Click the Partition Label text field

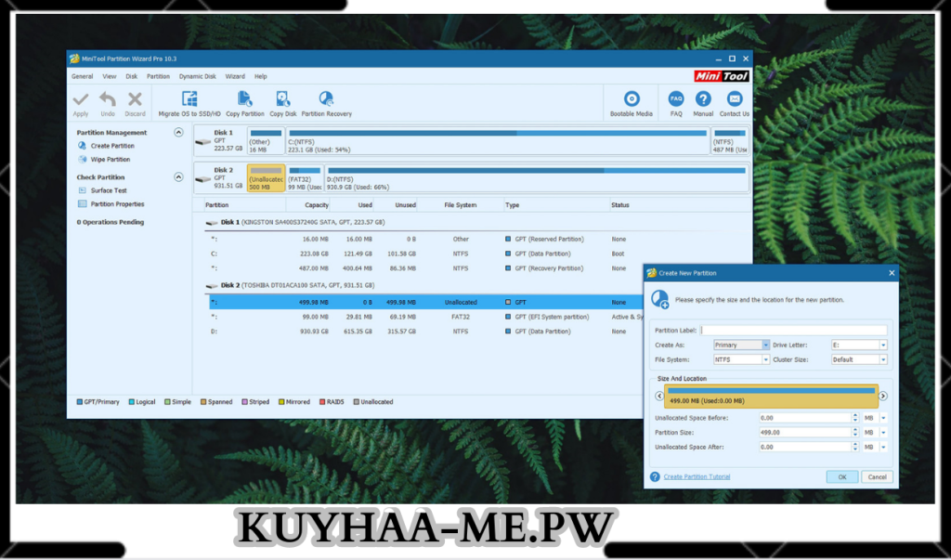pyautogui.click(x=794, y=331)
